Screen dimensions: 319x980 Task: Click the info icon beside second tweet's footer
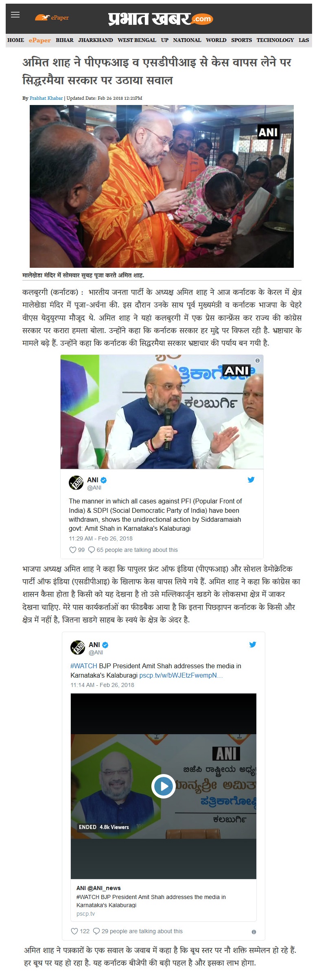click(254, 932)
